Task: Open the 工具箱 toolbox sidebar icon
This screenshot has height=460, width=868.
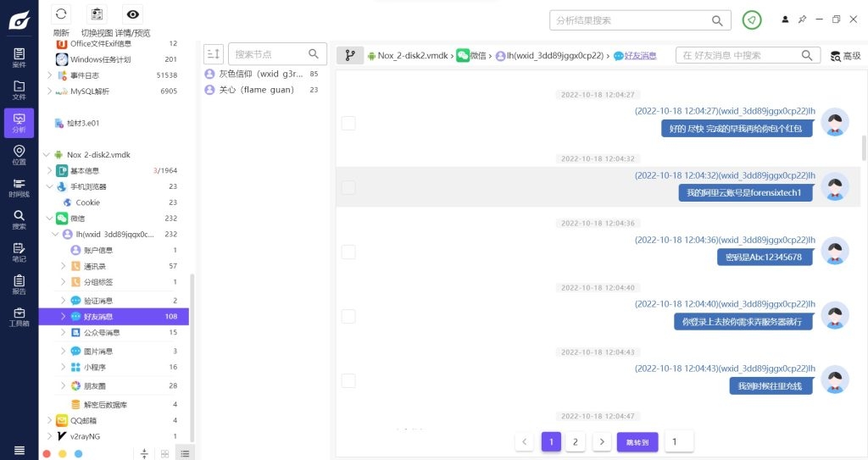Action: pos(19,317)
